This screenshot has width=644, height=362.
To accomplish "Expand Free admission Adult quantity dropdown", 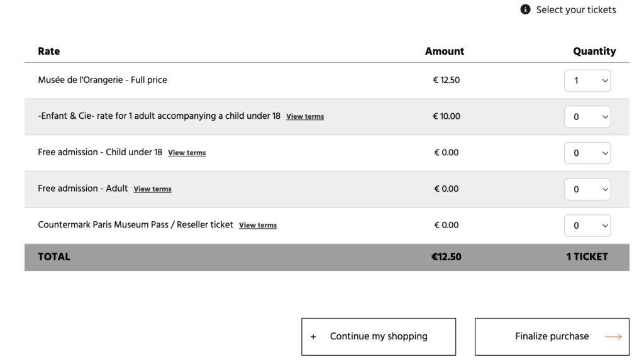I will [587, 189].
